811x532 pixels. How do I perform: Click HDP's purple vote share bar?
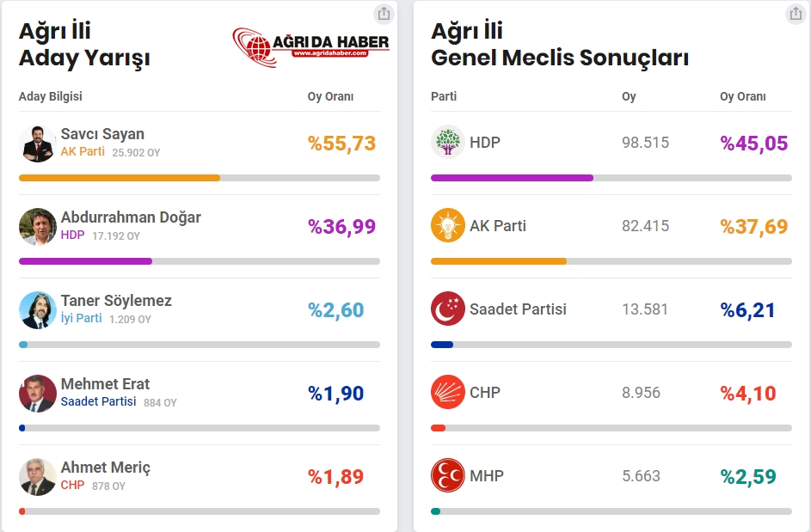click(512, 178)
